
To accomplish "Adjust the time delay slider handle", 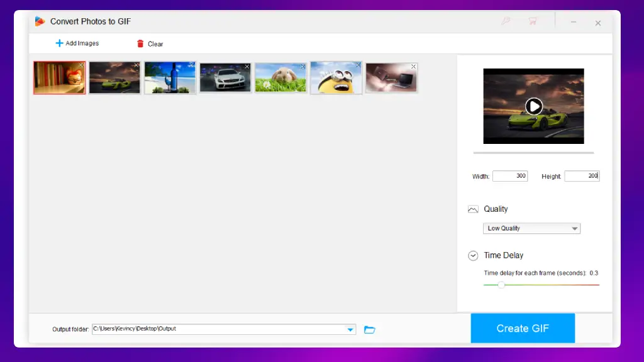I will [x=501, y=285].
